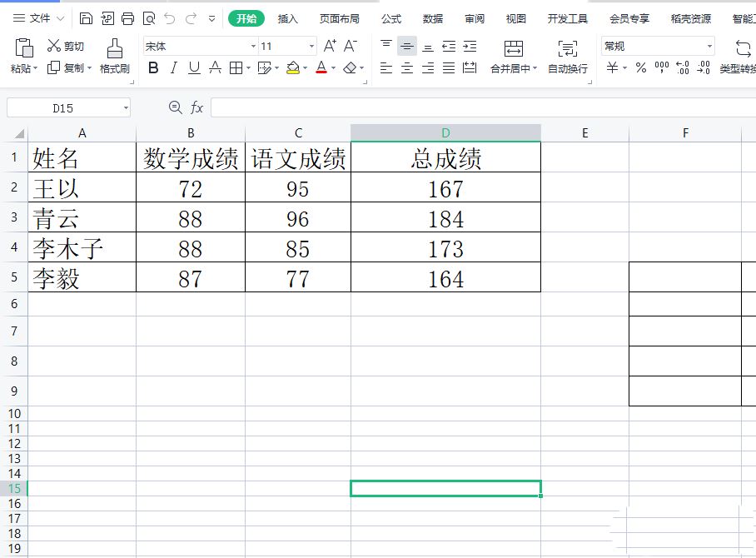Expand the Name Box D15 dropdown
Viewport: 756px width, 558px height.
pyautogui.click(x=126, y=108)
